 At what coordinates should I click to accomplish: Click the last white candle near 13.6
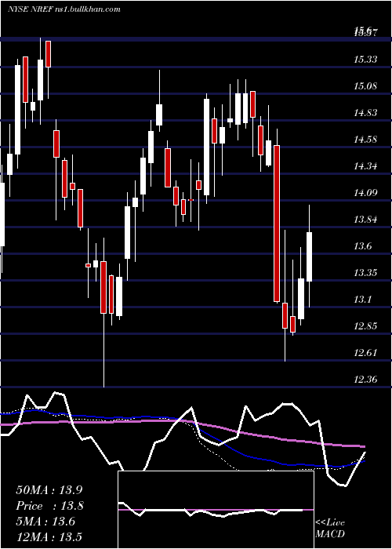(310, 256)
